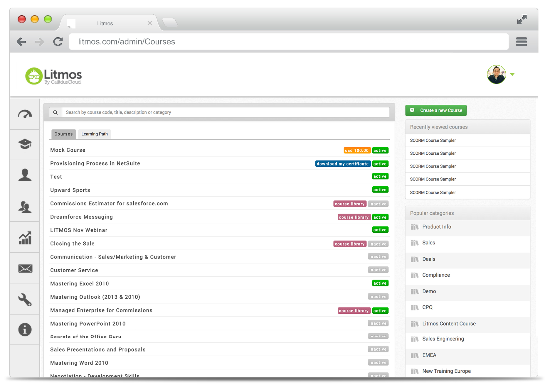Viewport: 550px width, 392px height.
Task: Open the Customer Service course
Action: click(74, 270)
